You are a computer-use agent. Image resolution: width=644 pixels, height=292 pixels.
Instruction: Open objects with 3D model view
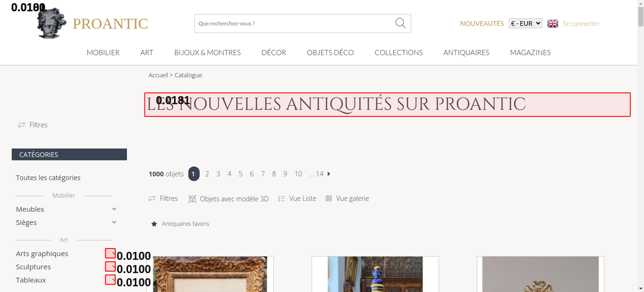228,199
